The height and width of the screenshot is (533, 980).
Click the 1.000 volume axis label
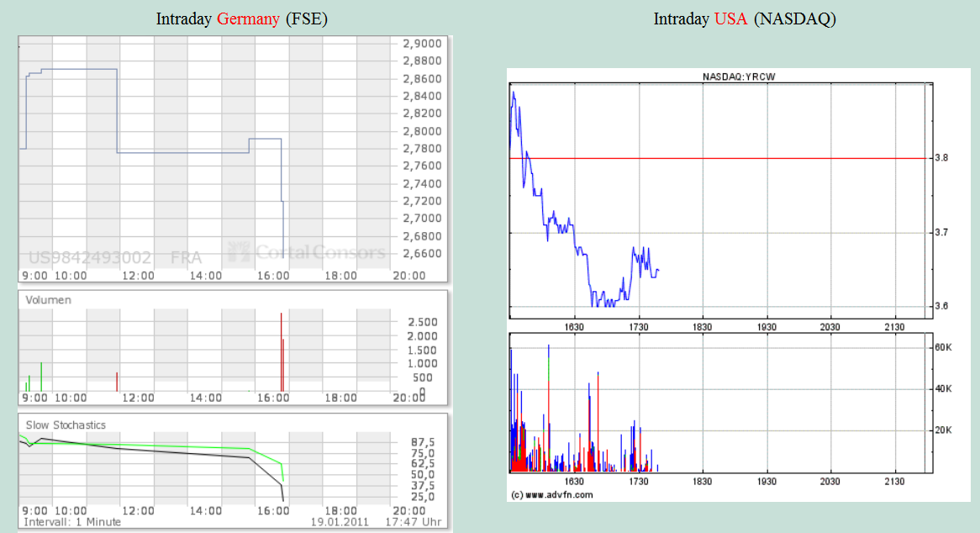423,364
